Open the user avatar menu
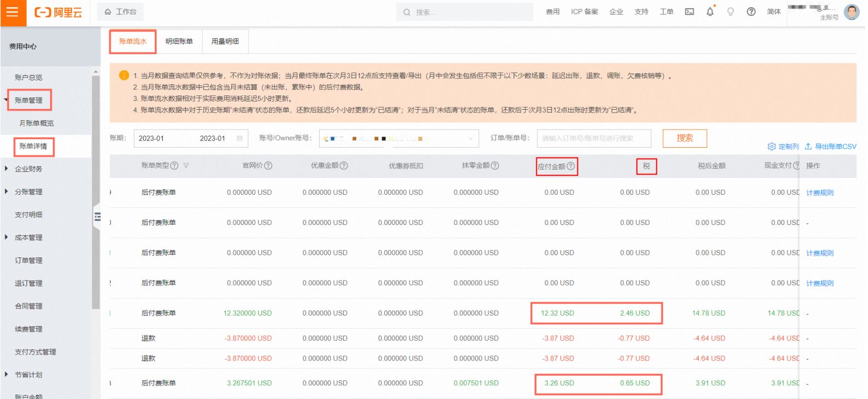The width and height of the screenshot is (868, 399). (x=852, y=12)
